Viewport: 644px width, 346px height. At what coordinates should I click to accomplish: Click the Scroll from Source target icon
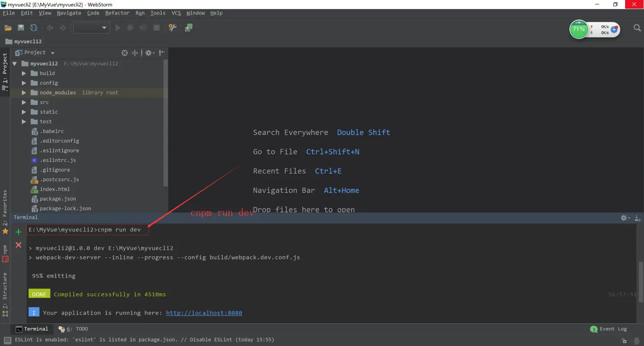tap(125, 53)
